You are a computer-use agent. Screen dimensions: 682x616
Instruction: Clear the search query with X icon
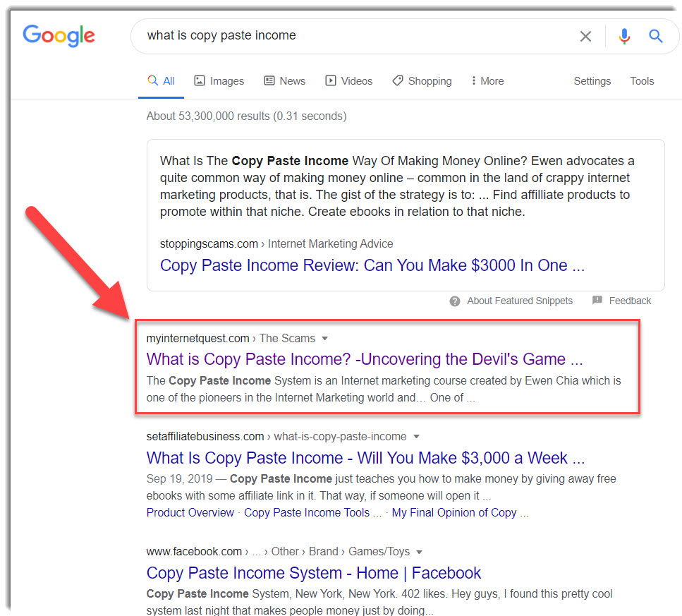(x=585, y=36)
